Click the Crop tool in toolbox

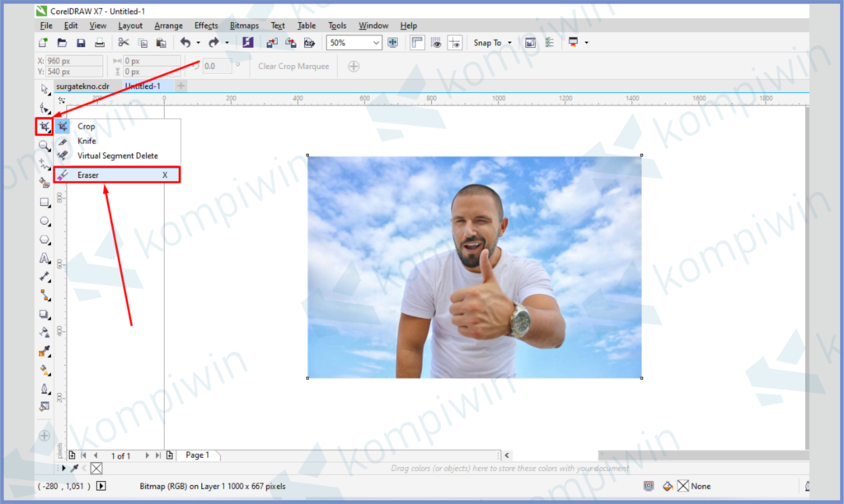pos(44,126)
